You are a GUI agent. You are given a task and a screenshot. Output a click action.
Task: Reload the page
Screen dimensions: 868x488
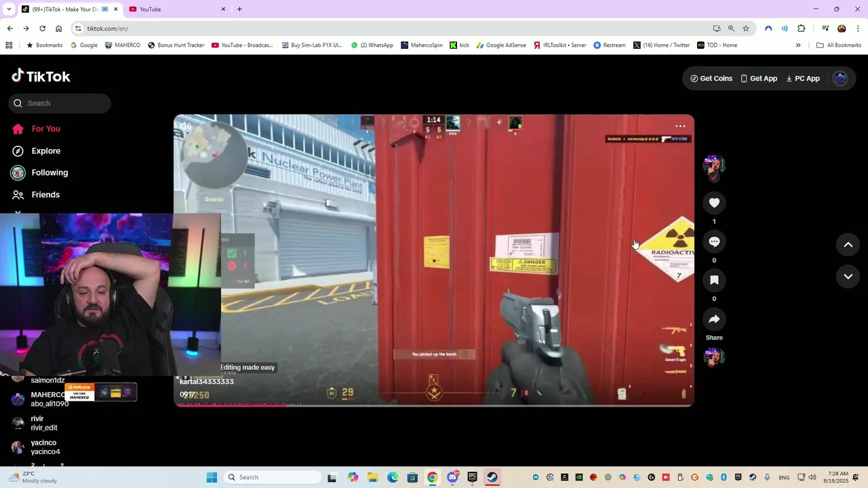coord(42,28)
